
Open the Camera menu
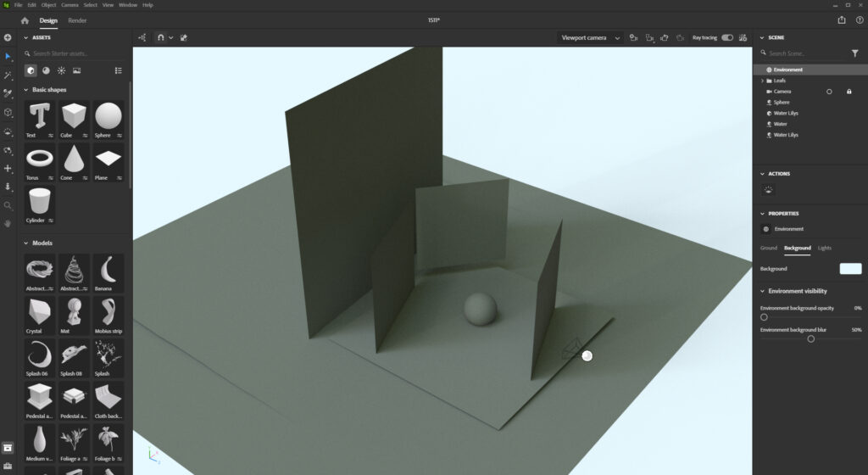coord(70,5)
